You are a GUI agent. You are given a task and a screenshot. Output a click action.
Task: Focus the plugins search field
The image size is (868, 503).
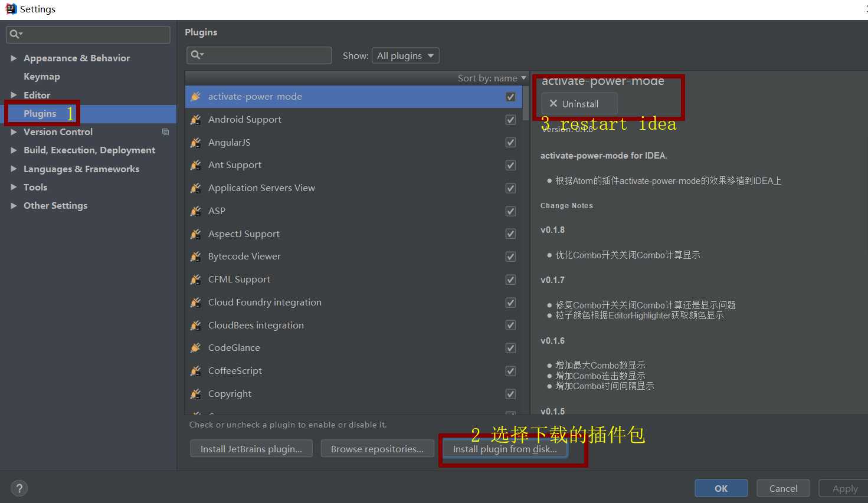[259, 55]
